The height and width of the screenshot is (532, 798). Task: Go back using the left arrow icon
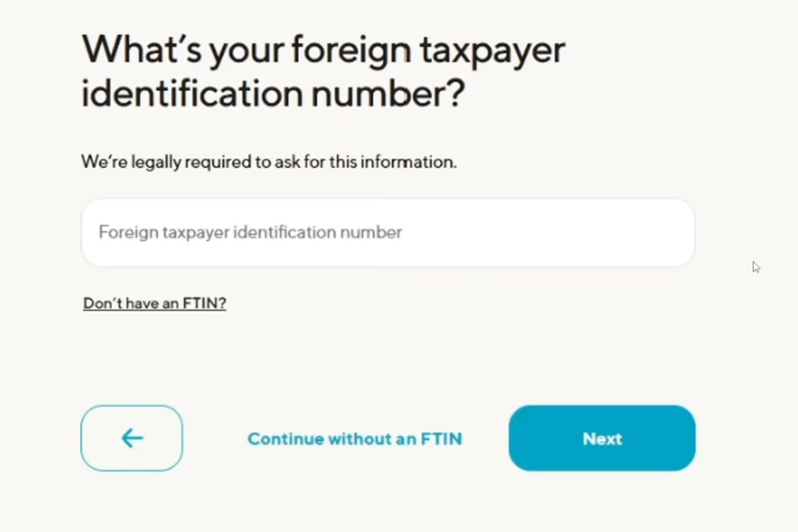tap(132, 438)
